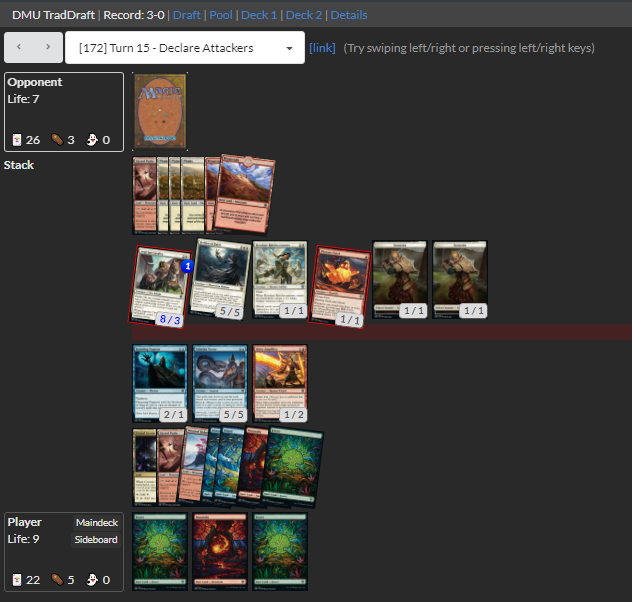Click the 2/1 power-toughness badge

pyautogui.click(x=173, y=415)
